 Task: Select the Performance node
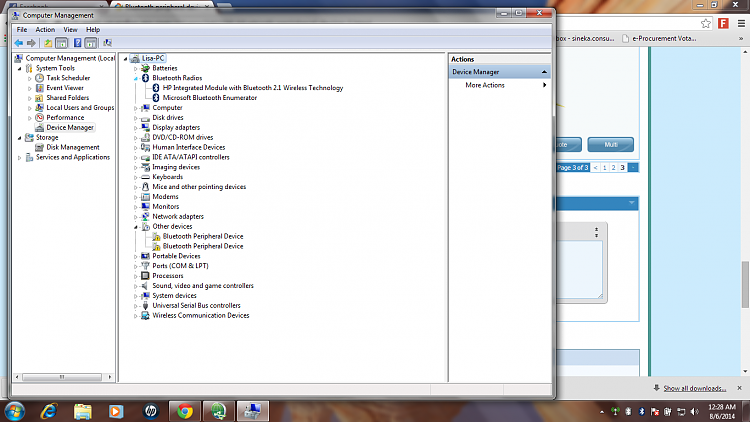click(65, 118)
